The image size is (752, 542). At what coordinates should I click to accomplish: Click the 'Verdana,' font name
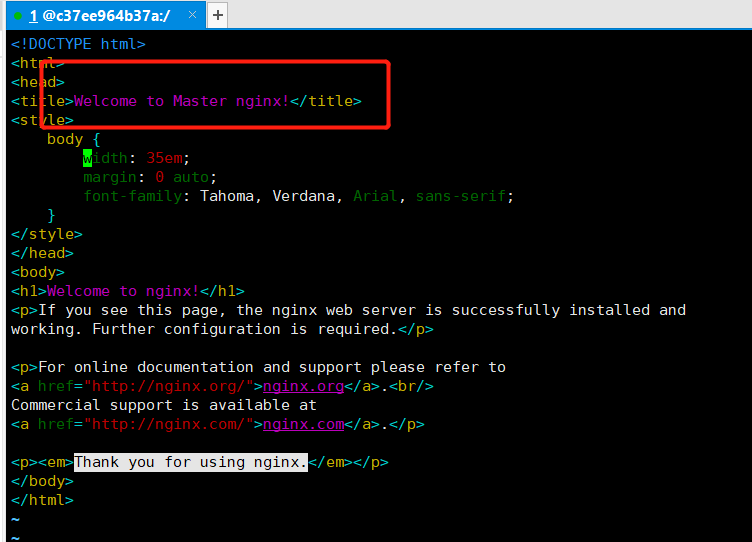[x=307, y=196]
